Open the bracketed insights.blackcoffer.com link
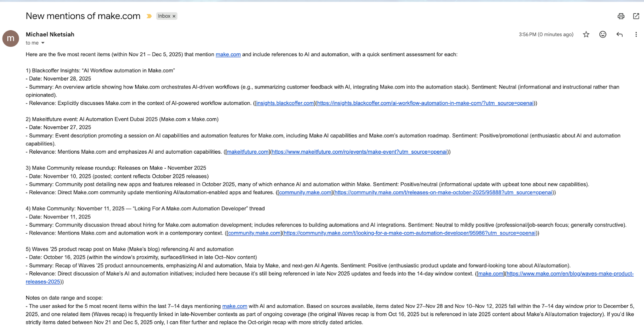Image resolution: width=644 pixels, height=329 pixels. (x=285, y=103)
